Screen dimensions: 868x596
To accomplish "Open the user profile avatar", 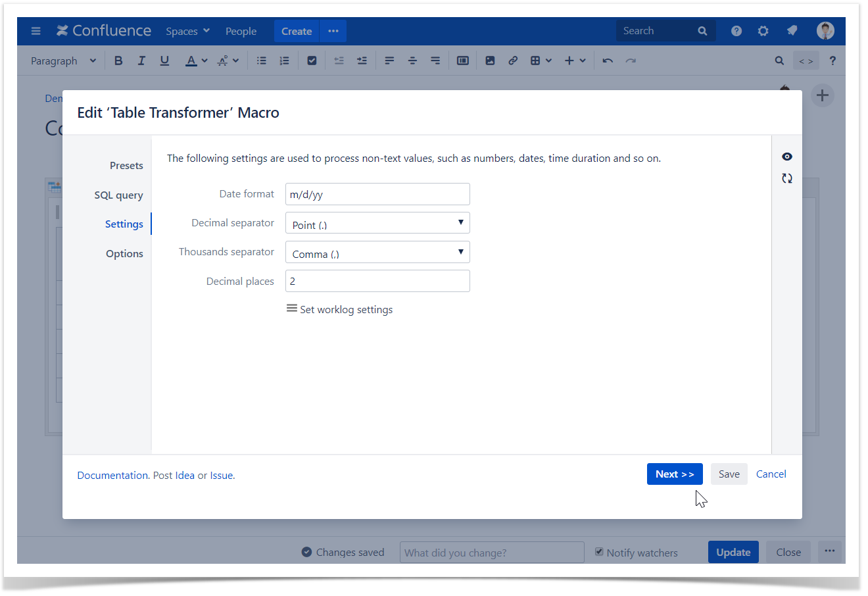I will point(825,30).
